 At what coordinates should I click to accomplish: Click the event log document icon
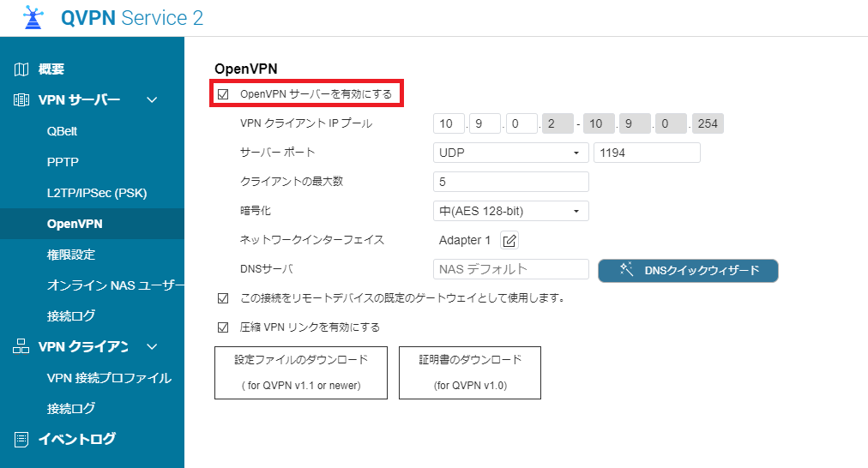point(21,440)
